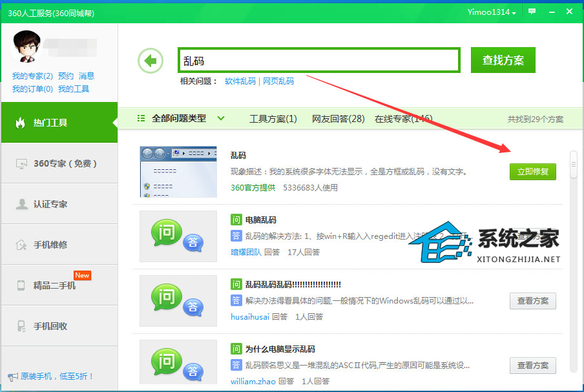
Task: Open the feedback chat bubble icon
Action: [x=532, y=12]
